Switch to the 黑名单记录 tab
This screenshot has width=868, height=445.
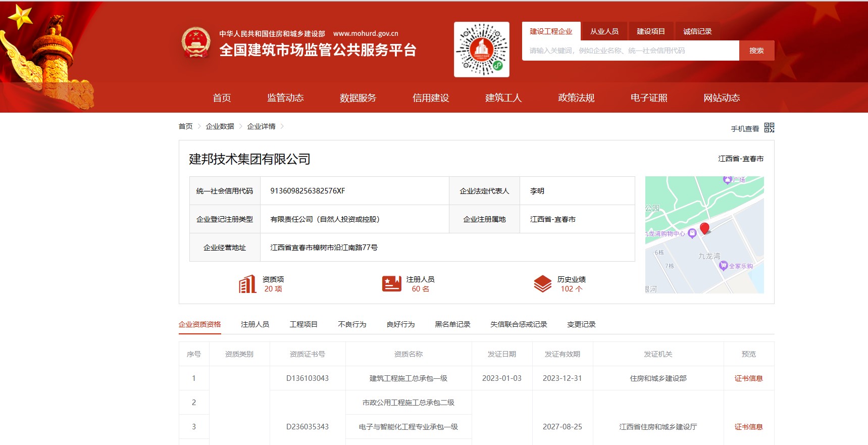pyautogui.click(x=452, y=324)
